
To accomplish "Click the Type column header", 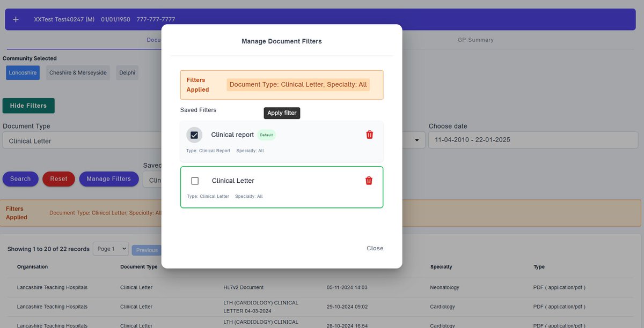I will [539, 267].
